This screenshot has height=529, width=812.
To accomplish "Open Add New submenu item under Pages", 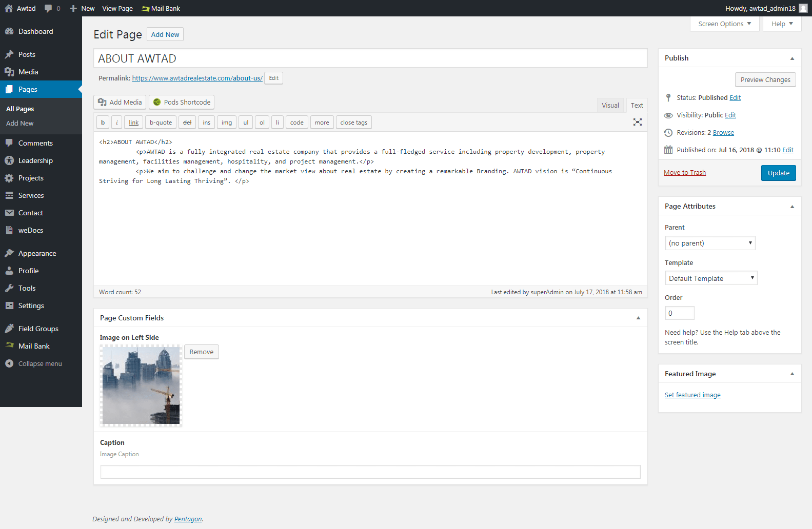I will pos(19,123).
